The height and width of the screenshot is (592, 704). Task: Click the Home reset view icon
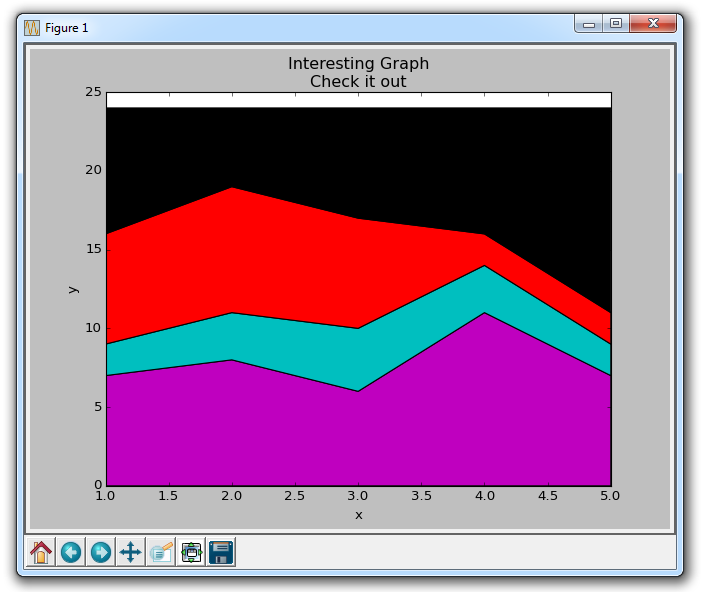41,551
